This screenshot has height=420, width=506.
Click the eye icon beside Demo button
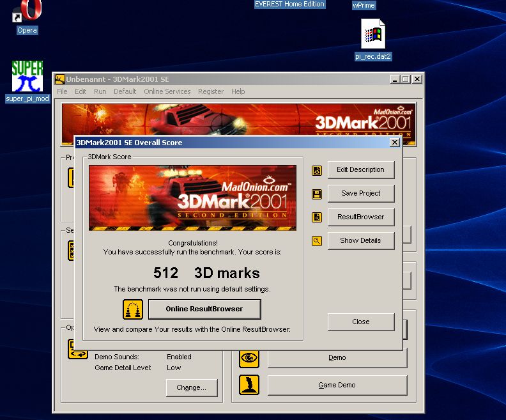[x=249, y=359]
